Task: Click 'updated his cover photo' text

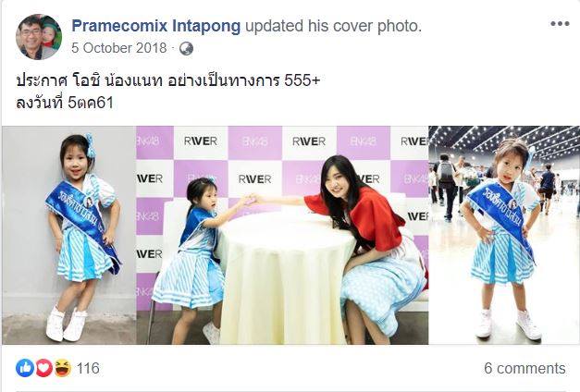Action: [333, 26]
